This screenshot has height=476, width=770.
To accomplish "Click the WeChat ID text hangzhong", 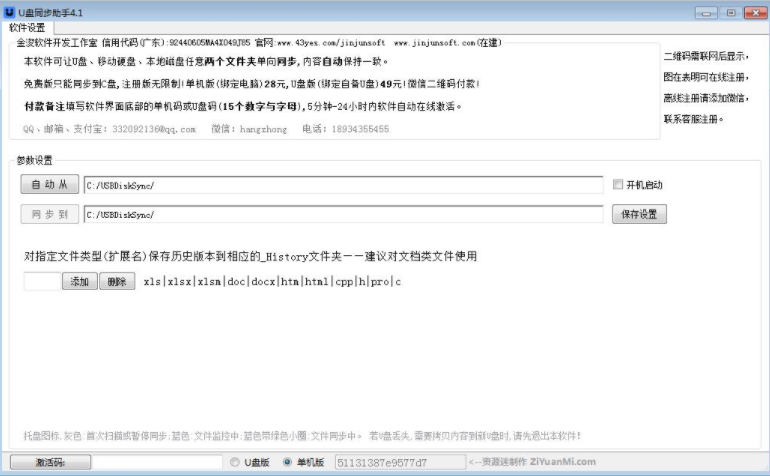I will point(263,129).
